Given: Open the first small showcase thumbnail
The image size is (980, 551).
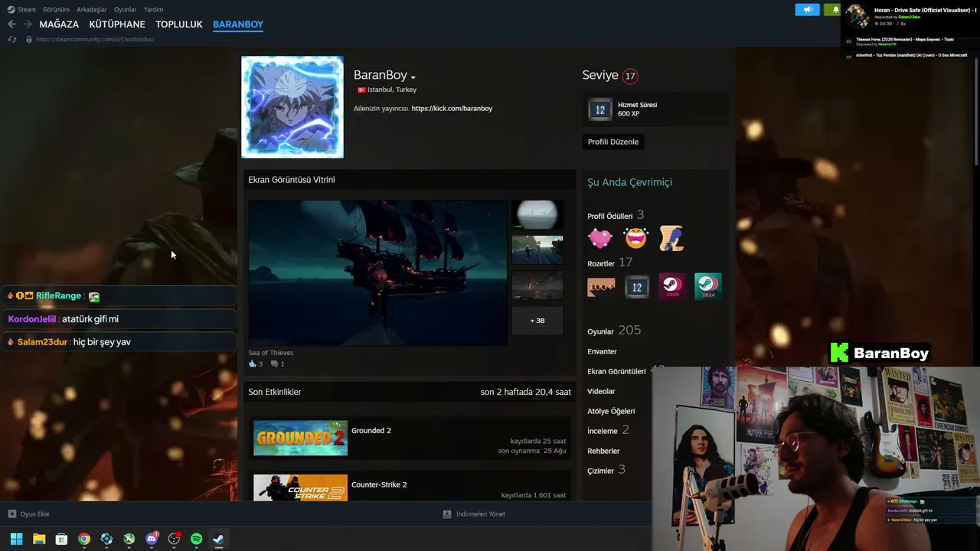Looking at the screenshot, I should click(537, 214).
